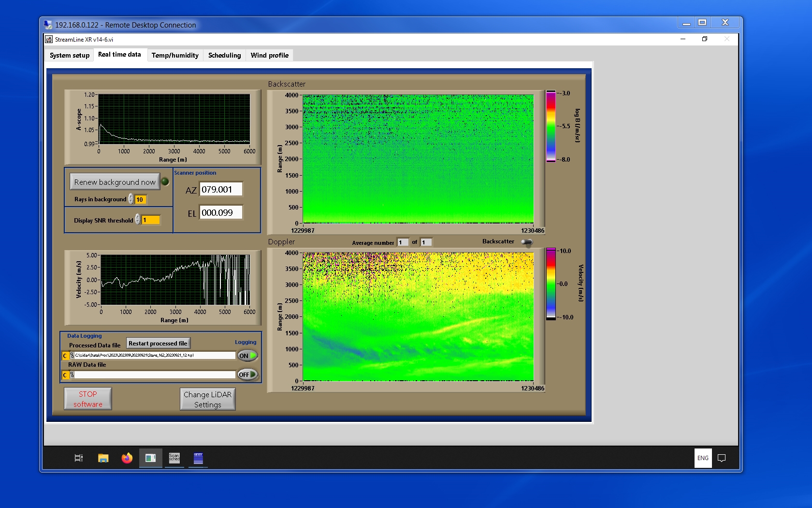Screen dimensions: 812x508
Task: Open the remote notification center icon
Action: tap(722, 458)
